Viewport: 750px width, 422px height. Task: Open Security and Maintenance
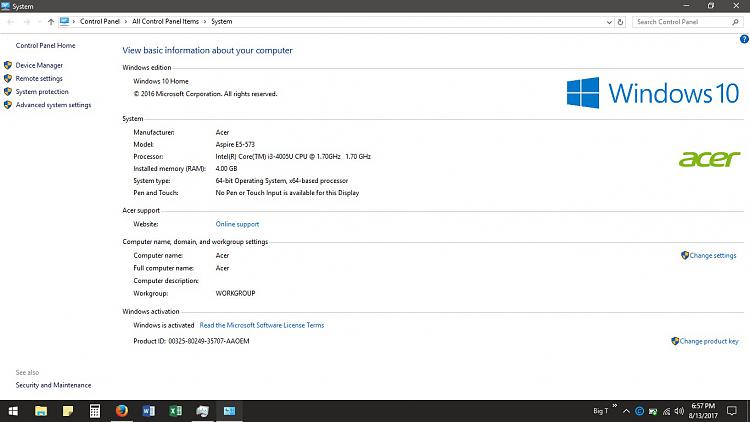click(53, 385)
